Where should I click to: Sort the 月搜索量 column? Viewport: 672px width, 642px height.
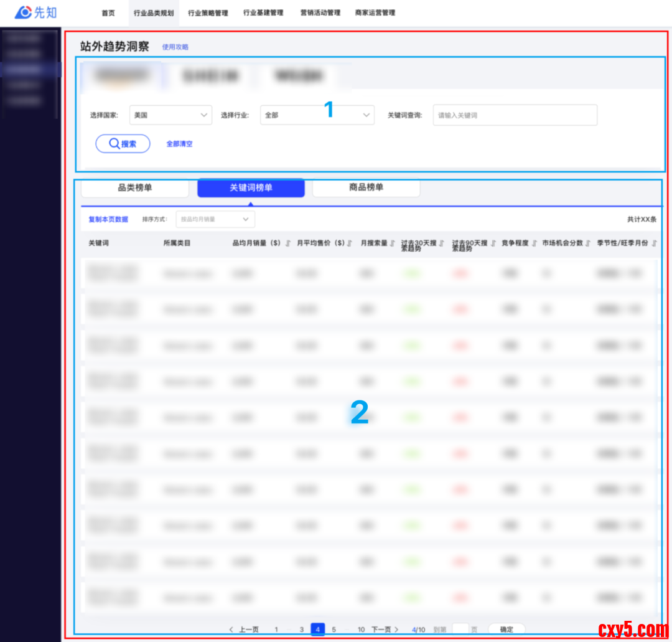click(393, 243)
